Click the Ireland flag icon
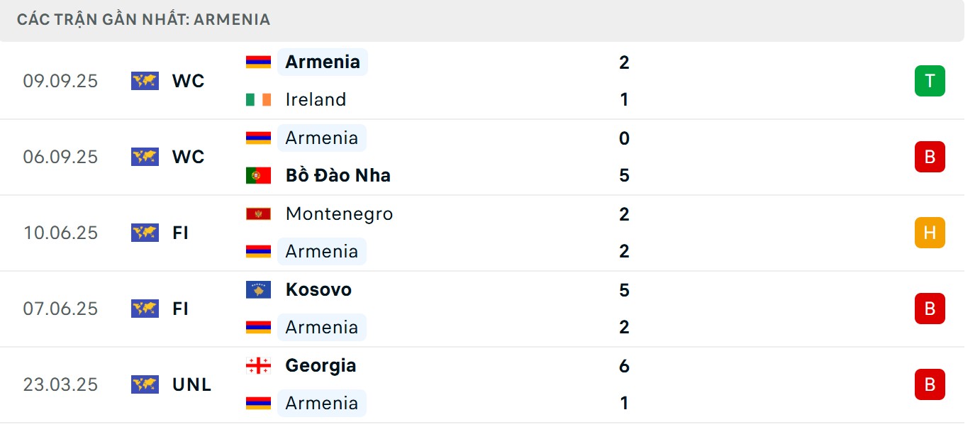The image size is (980, 427). (x=258, y=99)
